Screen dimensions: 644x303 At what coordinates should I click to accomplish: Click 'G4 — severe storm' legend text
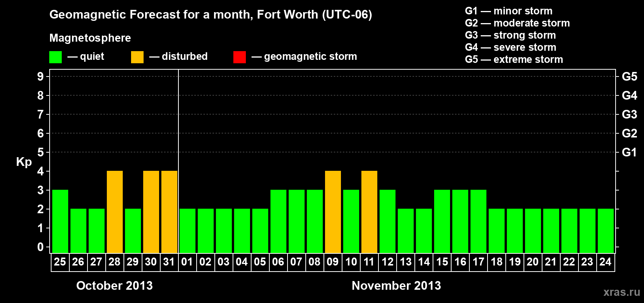(511, 47)
